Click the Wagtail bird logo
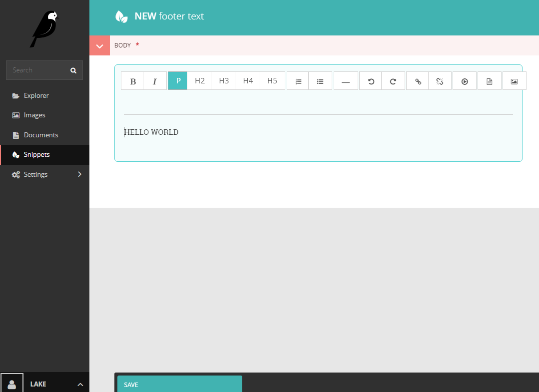539x392 pixels. tap(44, 29)
